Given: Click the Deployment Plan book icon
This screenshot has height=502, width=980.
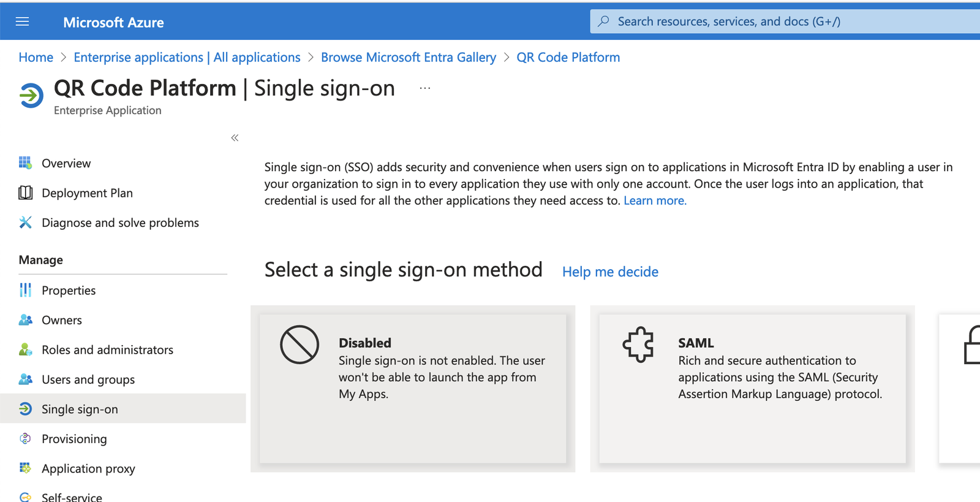Looking at the screenshot, I should point(25,192).
